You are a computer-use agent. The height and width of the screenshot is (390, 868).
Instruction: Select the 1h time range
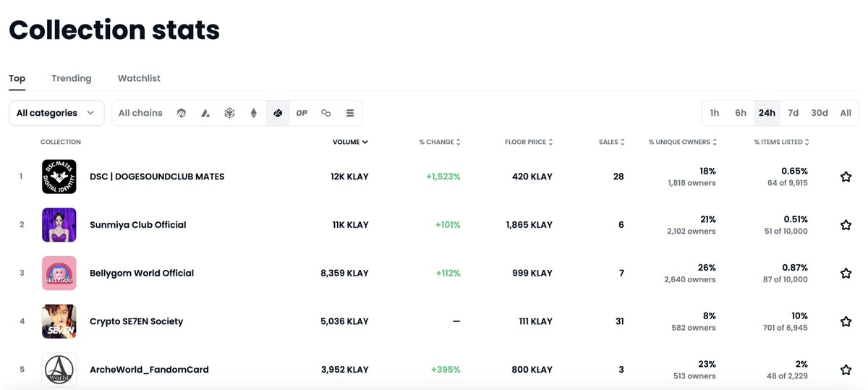click(715, 113)
